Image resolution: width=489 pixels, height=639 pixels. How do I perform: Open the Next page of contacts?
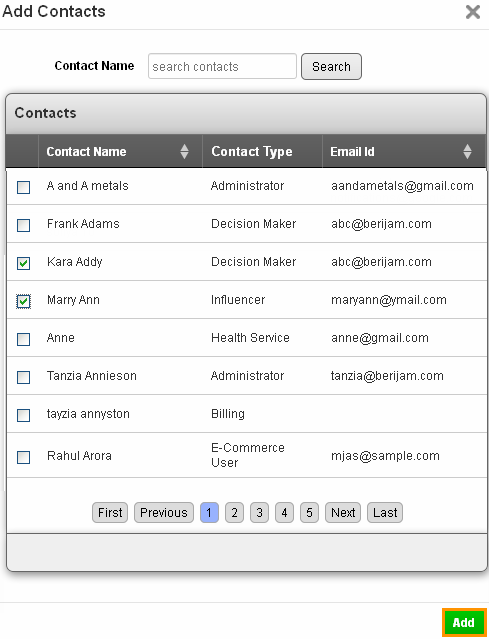click(343, 512)
